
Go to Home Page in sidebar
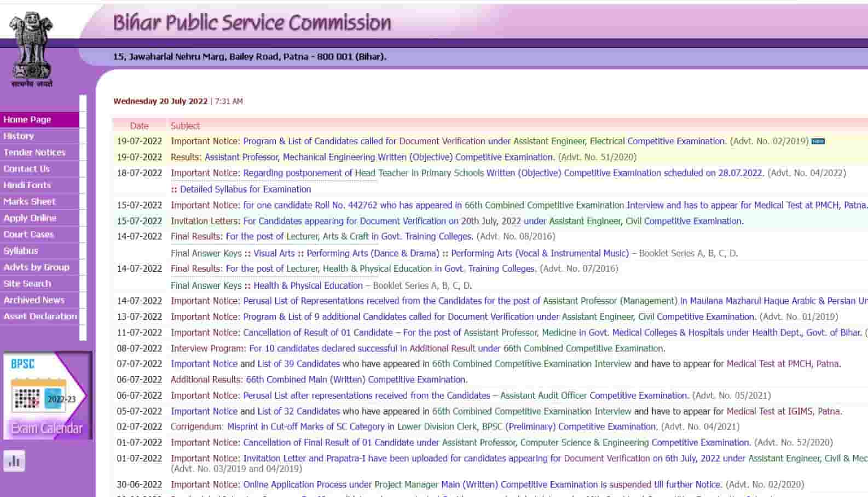(x=27, y=120)
